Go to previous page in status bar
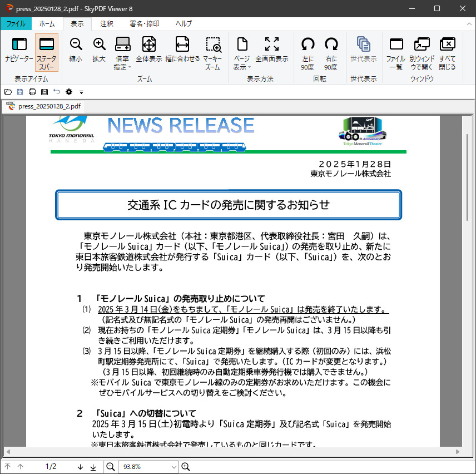The height and width of the screenshot is (474, 476). pyautogui.click(x=21, y=466)
